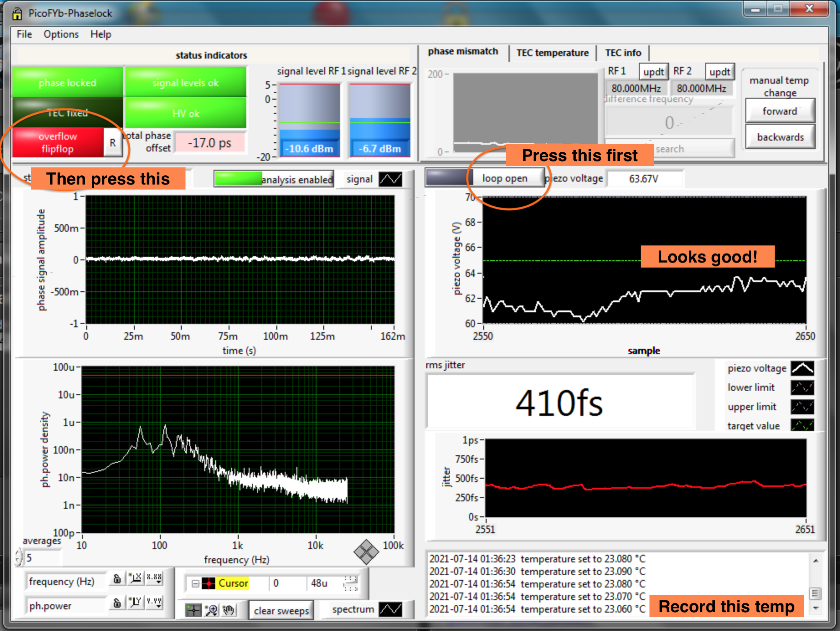Toggle the loop open switch
The image size is (840, 631).
[485, 178]
